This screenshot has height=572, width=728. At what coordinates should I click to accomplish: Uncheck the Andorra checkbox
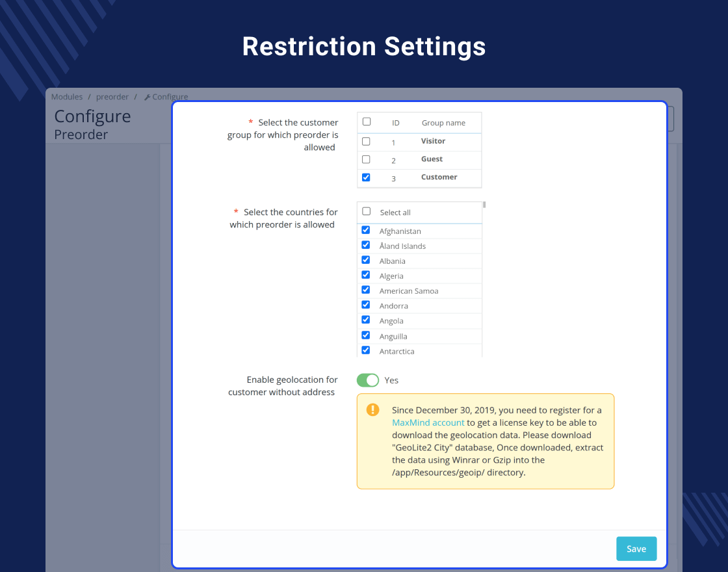[x=366, y=305]
